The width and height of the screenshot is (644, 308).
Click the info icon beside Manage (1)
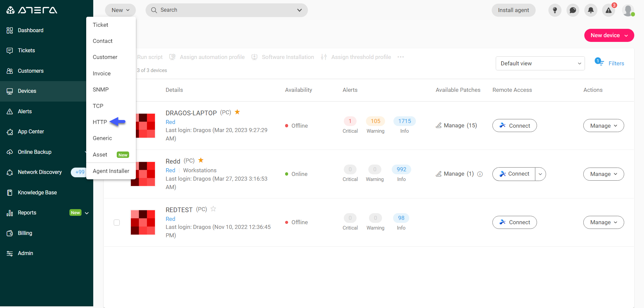coord(480,174)
